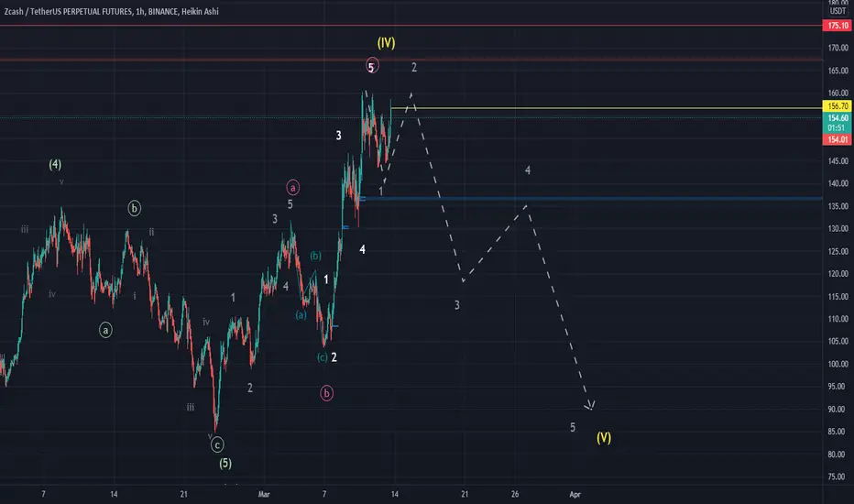Click the green circled b wave label

(x=134, y=208)
